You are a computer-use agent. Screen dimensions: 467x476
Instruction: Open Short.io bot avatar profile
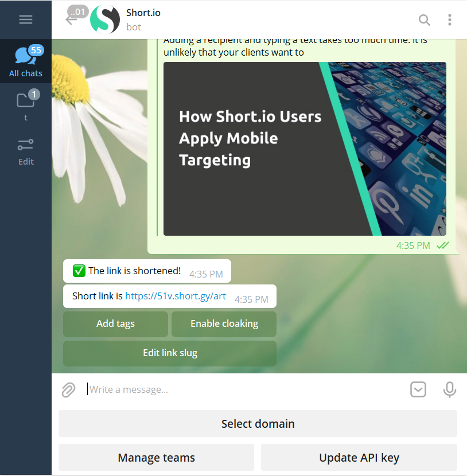point(105,19)
